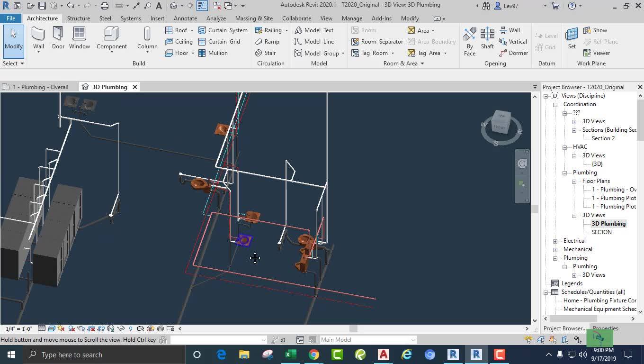Pick the Window tool

pyautogui.click(x=79, y=38)
